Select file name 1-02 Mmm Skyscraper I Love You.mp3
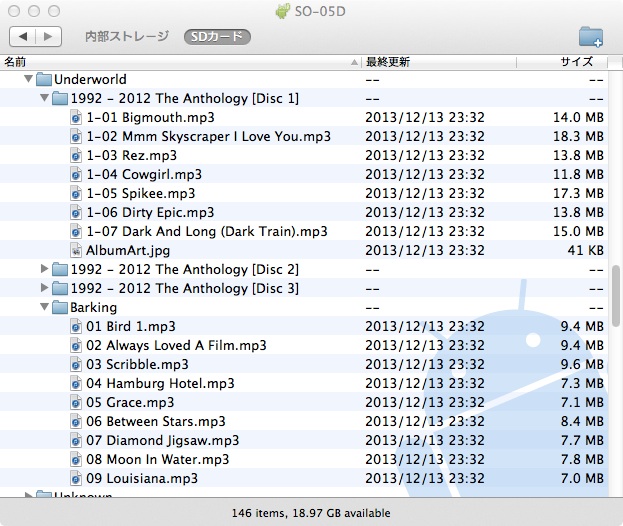The width and height of the screenshot is (623, 526). point(209,137)
